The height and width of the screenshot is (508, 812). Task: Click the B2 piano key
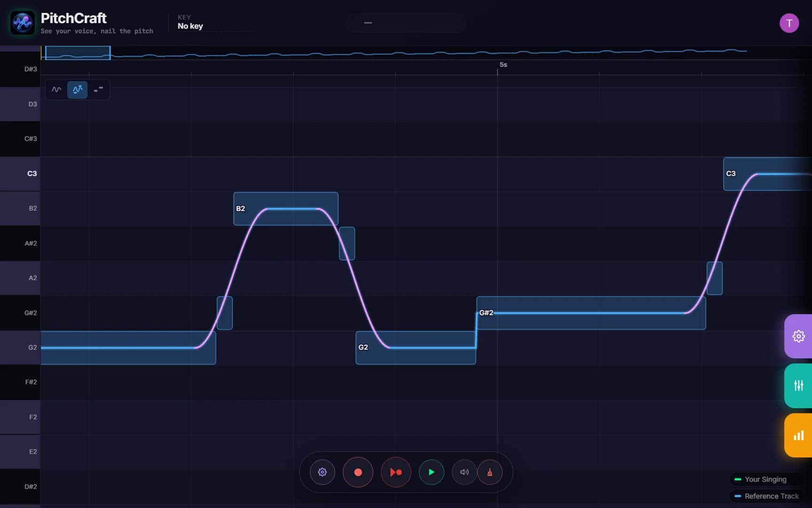click(x=20, y=208)
